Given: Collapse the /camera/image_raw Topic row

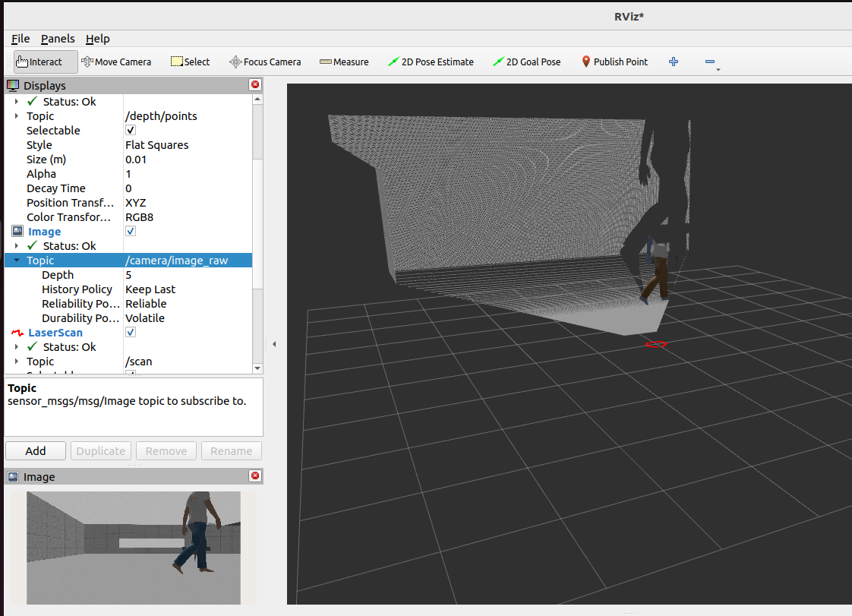Looking at the screenshot, I should coord(17,261).
